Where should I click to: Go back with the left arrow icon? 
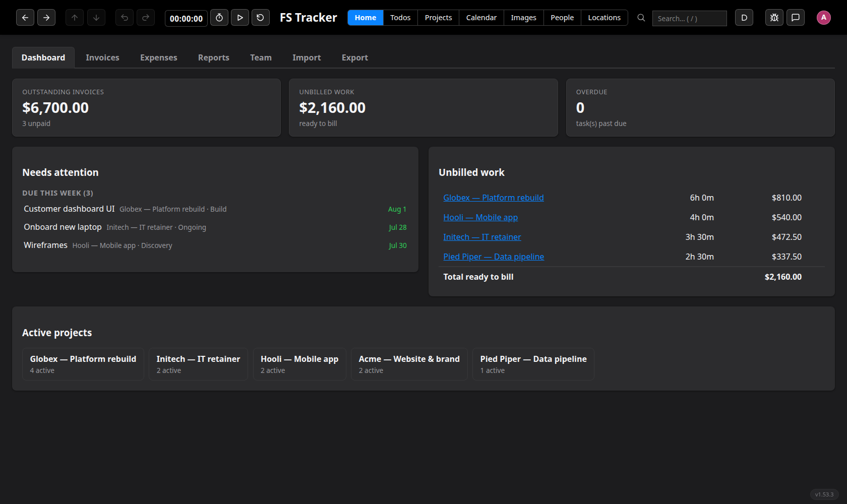pyautogui.click(x=25, y=18)
